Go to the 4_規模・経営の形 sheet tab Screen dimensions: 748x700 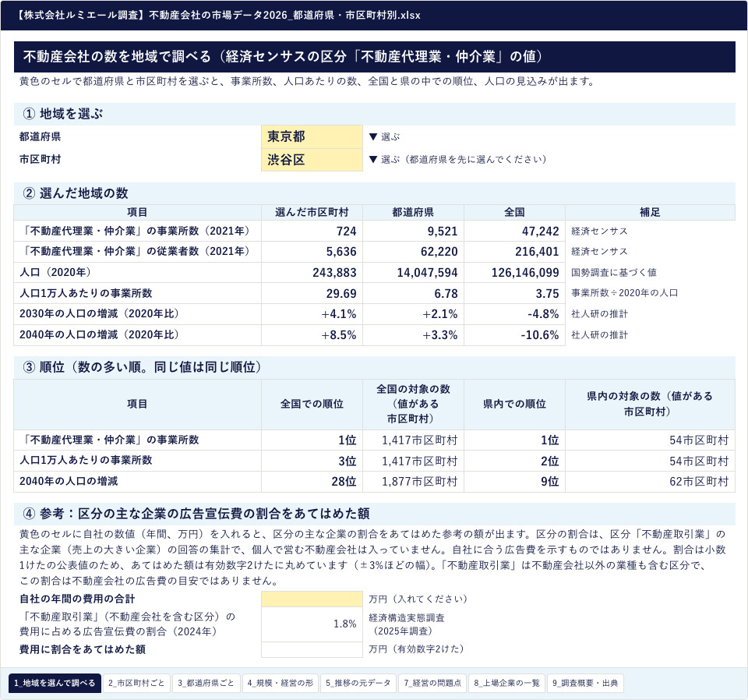point(280,683)
